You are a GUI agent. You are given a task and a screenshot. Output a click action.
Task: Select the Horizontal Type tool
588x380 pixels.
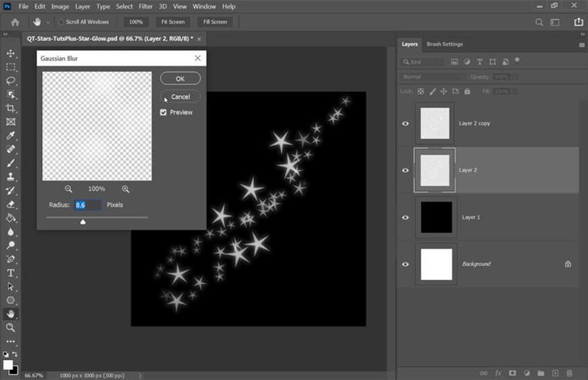[11, 273]
